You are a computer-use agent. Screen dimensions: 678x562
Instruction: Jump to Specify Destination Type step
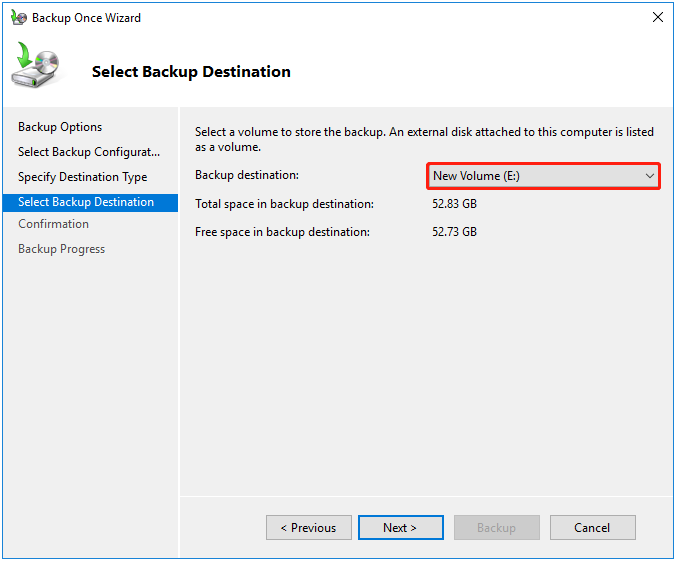82,177
